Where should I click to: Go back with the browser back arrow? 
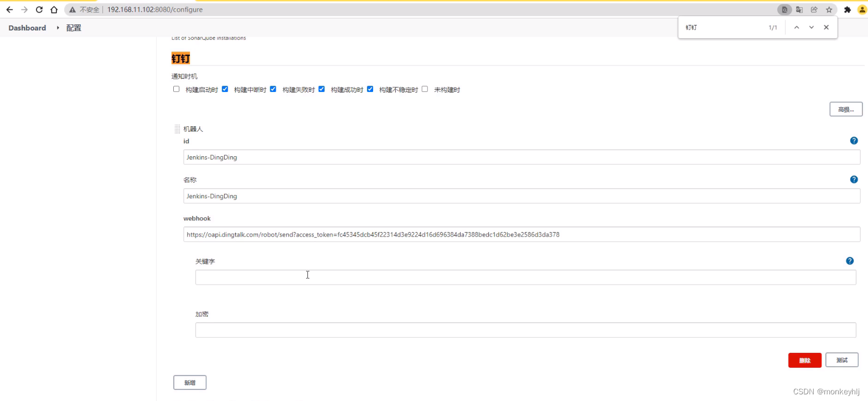tap(9, 9)
